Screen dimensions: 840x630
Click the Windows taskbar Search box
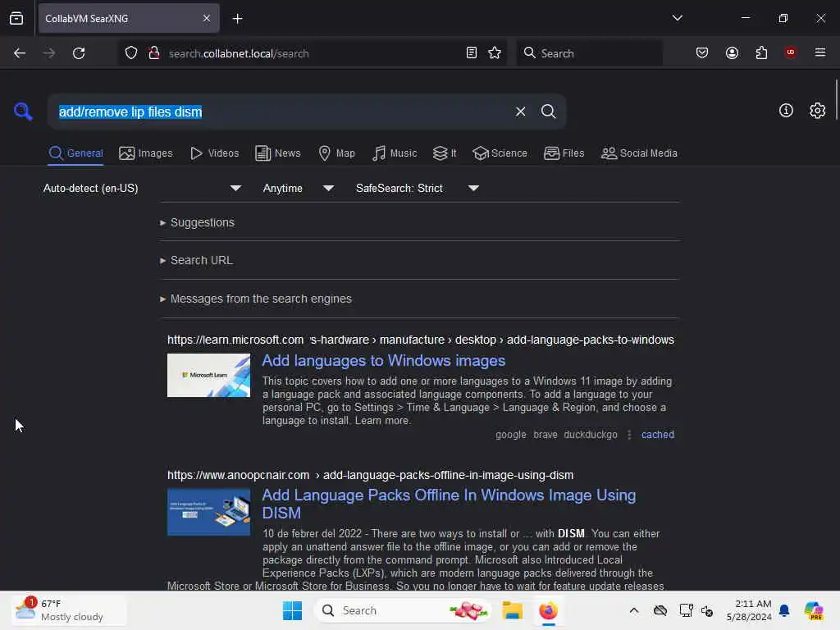click(403, 610)
